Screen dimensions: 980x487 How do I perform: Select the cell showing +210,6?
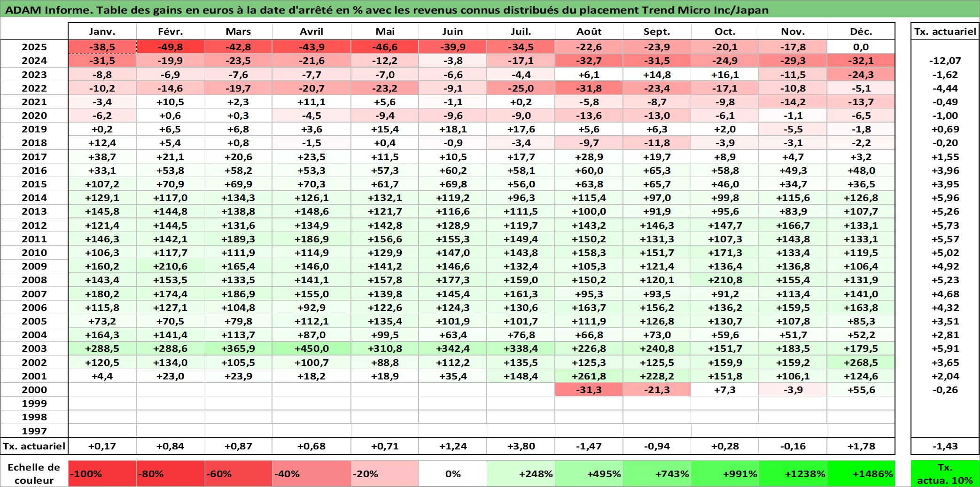tap(171, 266)
